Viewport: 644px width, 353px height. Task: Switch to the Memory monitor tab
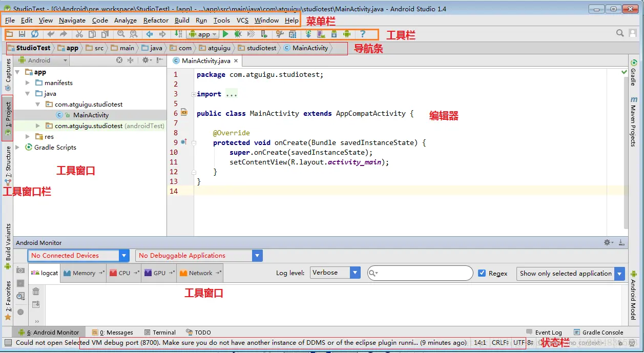tap(84, 273)
